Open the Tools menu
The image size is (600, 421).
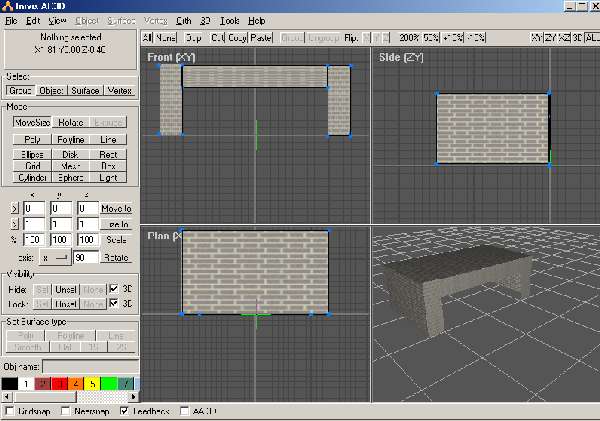coord(229,20)
